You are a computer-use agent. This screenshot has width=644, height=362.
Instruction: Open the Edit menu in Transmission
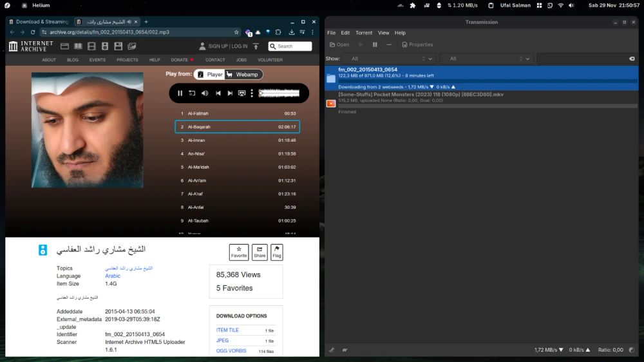pyautogui.click(x=345, y=33)
